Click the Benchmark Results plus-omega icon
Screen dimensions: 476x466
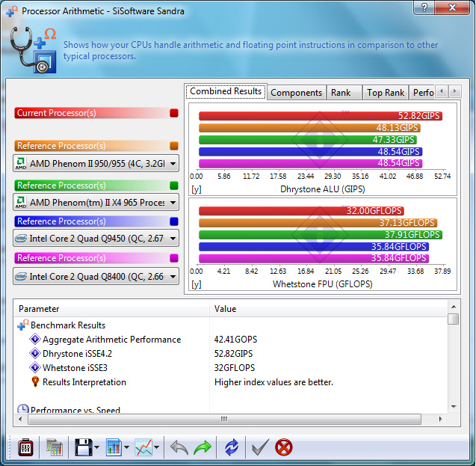(23, 325)
